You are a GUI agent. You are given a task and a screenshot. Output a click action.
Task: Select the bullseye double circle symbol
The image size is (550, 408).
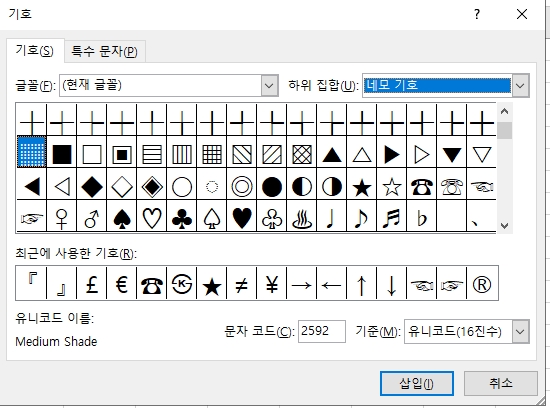242,186
